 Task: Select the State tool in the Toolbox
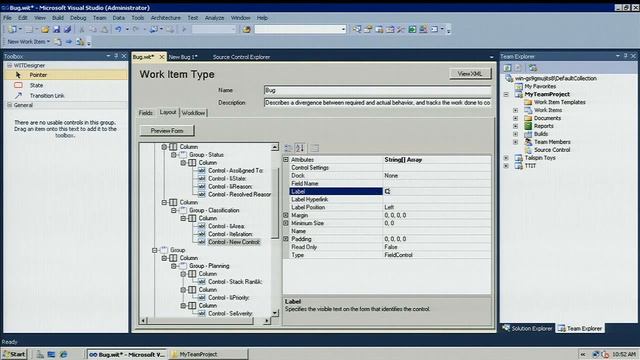pyautogui.click(x=66, y=85)
